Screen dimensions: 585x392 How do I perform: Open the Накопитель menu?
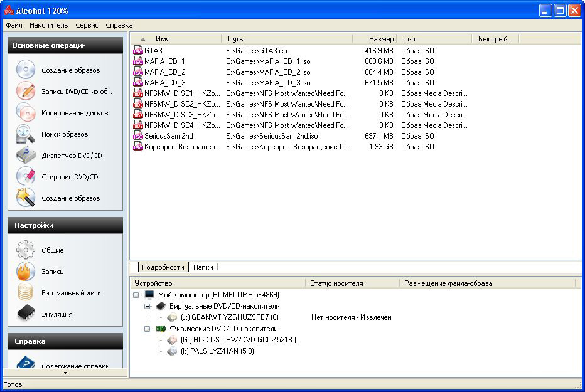48,25
